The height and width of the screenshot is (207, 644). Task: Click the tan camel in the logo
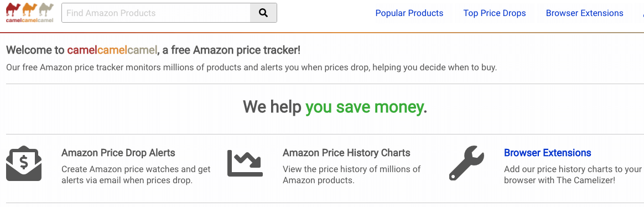click(46, 9)
